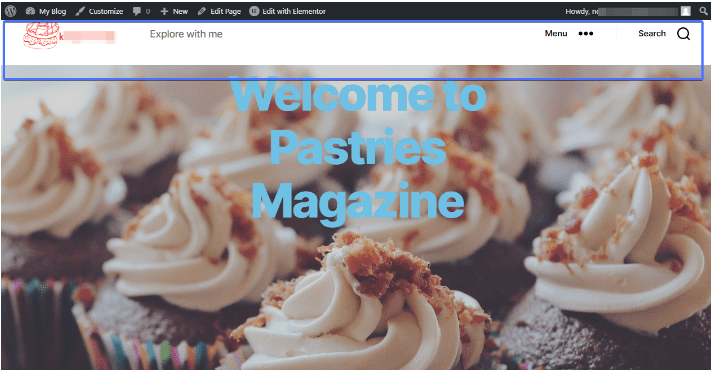Open the New content dropdown label

pyautogui.click(x=180, y=11)
